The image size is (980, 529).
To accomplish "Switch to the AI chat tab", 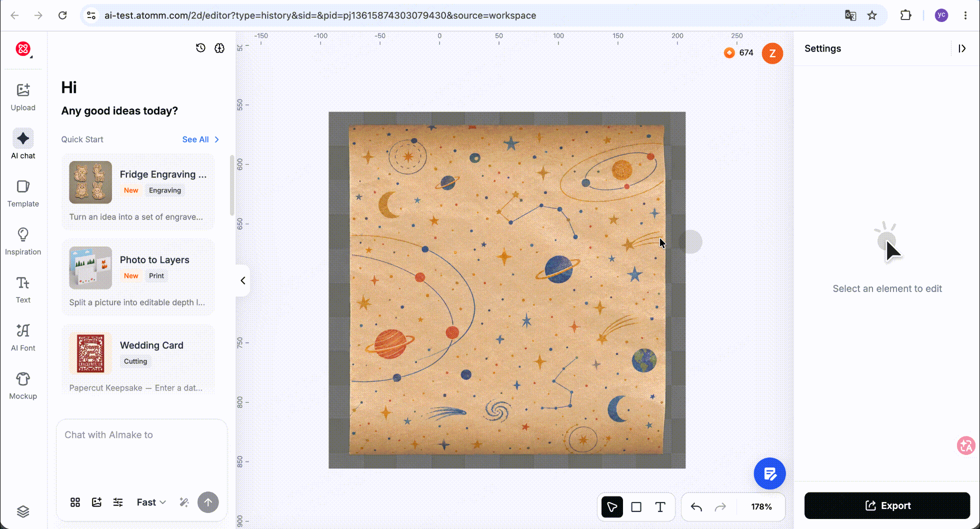I will coord(23,145).
